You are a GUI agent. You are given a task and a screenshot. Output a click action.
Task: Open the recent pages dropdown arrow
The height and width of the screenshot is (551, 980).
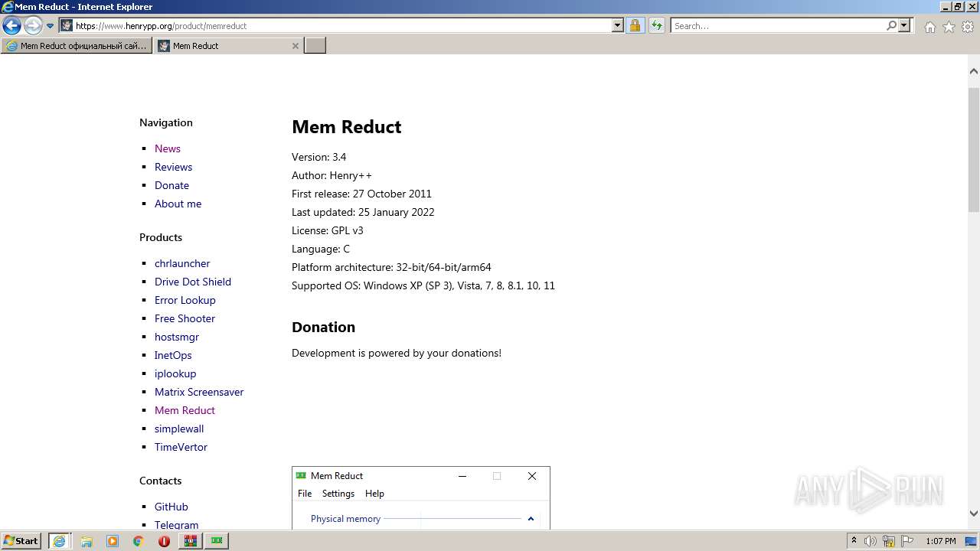click(51, 26)
